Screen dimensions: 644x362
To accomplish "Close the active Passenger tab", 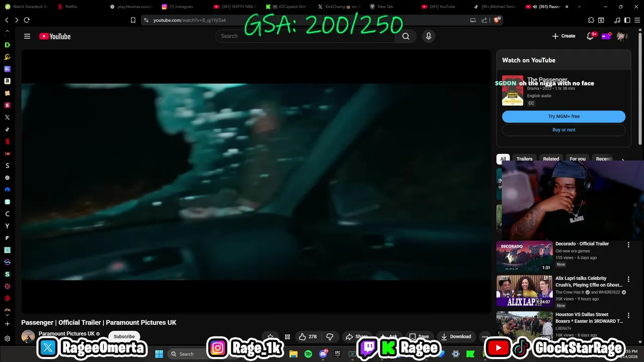I will click(567, 7).
